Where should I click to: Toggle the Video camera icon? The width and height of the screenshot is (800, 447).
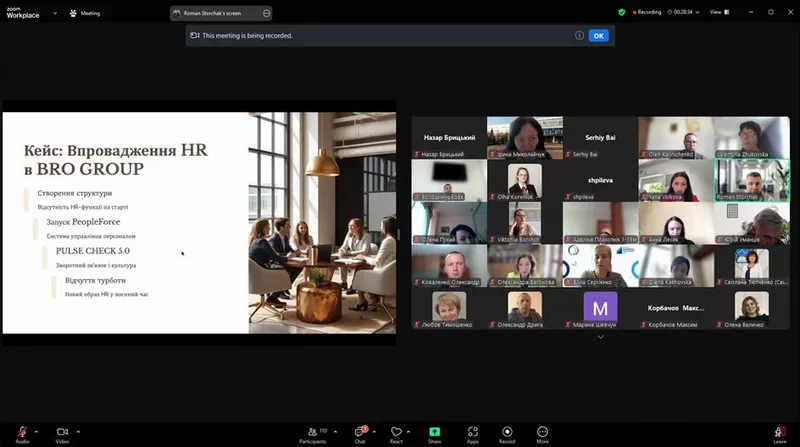(62, 434)
